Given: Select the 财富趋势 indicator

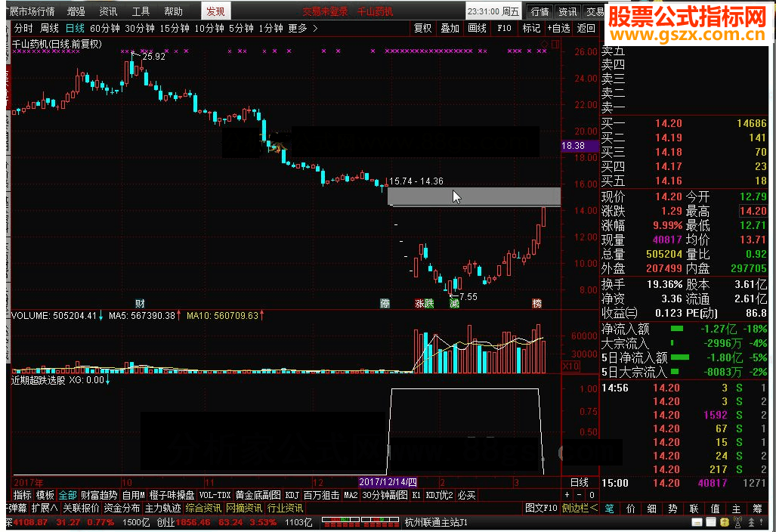Looking at the screenshot, I should 99,496.
